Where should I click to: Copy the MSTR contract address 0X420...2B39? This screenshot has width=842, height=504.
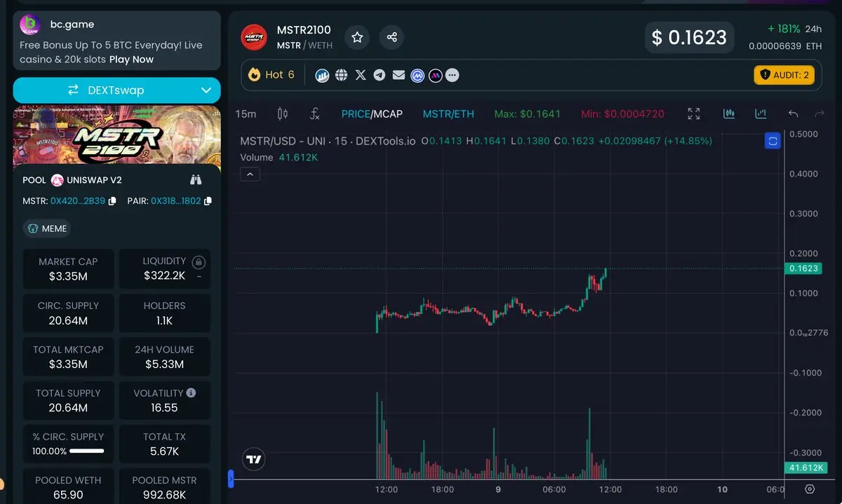point(112,201)
